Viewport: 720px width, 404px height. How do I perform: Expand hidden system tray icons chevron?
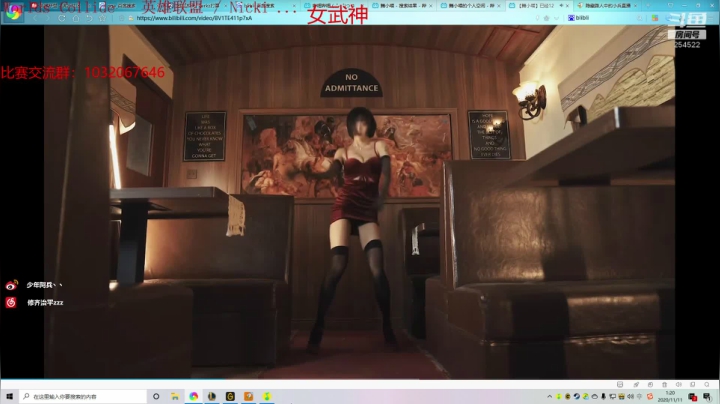[550, 396]
